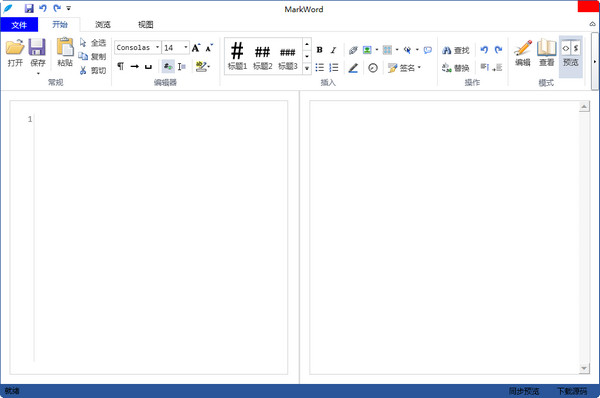Viewport: 600px width, 398px height.
Task: Insert a 标题1 heading with # icon
Action: (237, 56)
